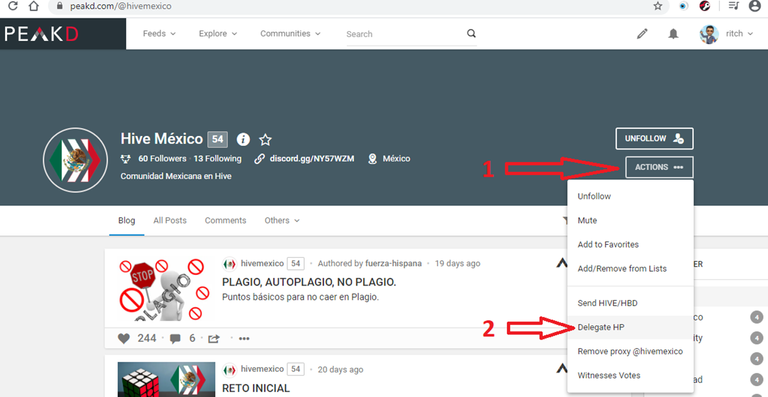The width and height of the screenshot is (768, 397).
Task: Click the search magnifier icon
Action: [x=471, y=34]
